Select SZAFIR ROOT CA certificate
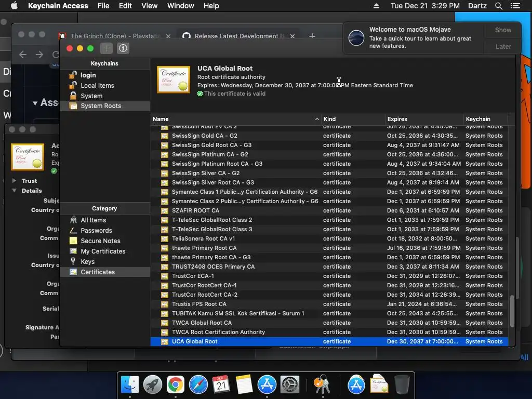Viewport: 532px width, 399px height. click(329, 210)
